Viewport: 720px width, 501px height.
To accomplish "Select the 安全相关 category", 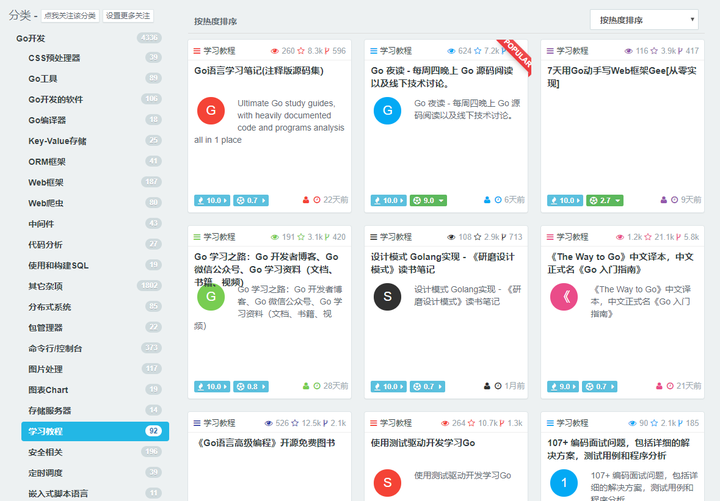I will (x=45, y=452).
